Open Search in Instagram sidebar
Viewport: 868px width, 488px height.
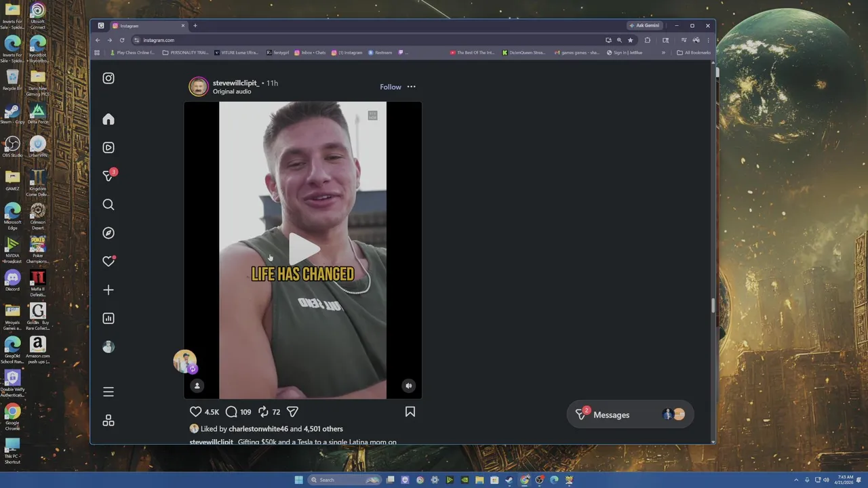coord(108,204)
